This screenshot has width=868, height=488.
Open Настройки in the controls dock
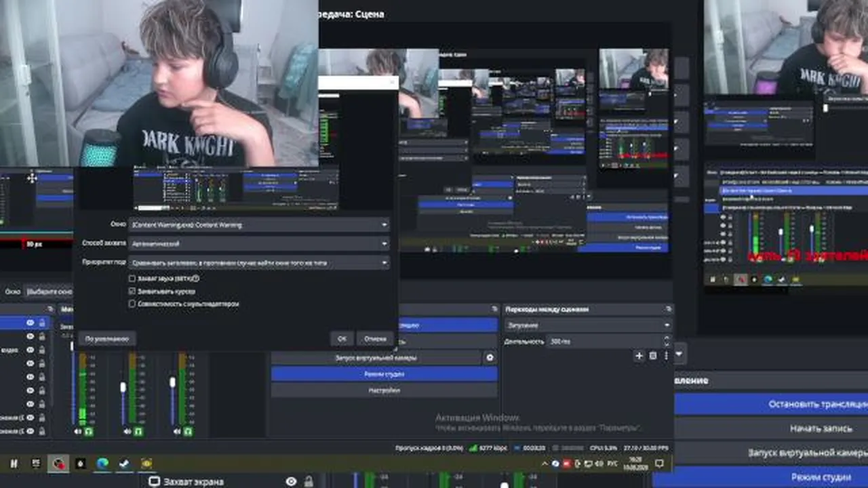(384, 390)
